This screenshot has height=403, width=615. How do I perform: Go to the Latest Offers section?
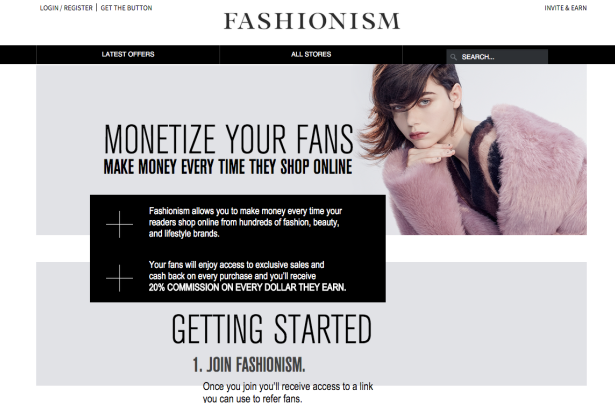click(128, 54)
